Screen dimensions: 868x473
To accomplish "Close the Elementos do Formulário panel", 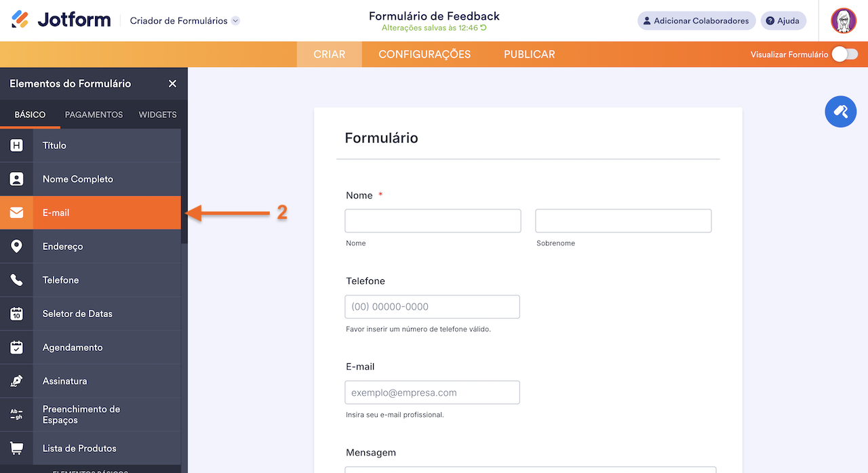I will tap(172, 83).
